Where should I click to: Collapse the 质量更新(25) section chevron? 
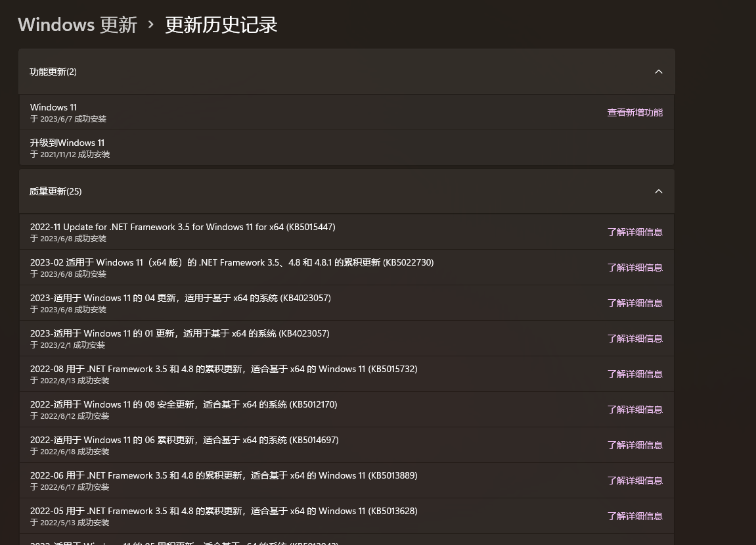[x=659, y=191]
